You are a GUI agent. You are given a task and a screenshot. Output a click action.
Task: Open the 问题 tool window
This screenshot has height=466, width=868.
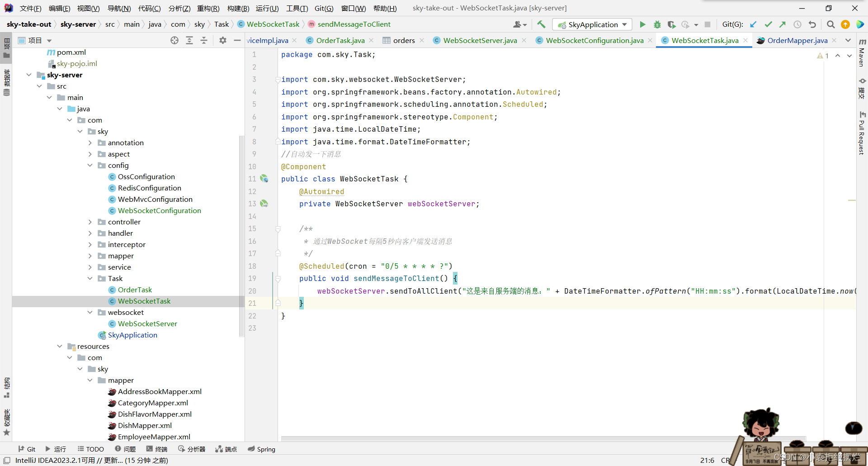tap(125, 449)
